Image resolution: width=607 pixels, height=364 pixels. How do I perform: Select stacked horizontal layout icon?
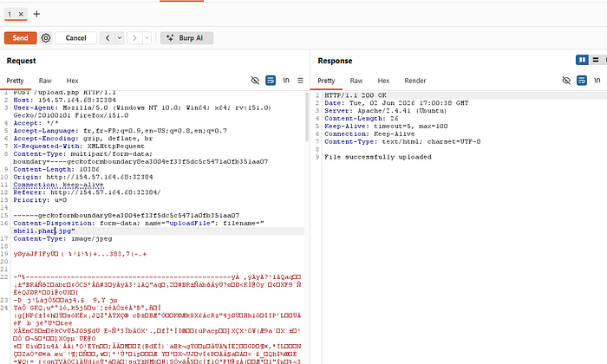click(596, 60)
